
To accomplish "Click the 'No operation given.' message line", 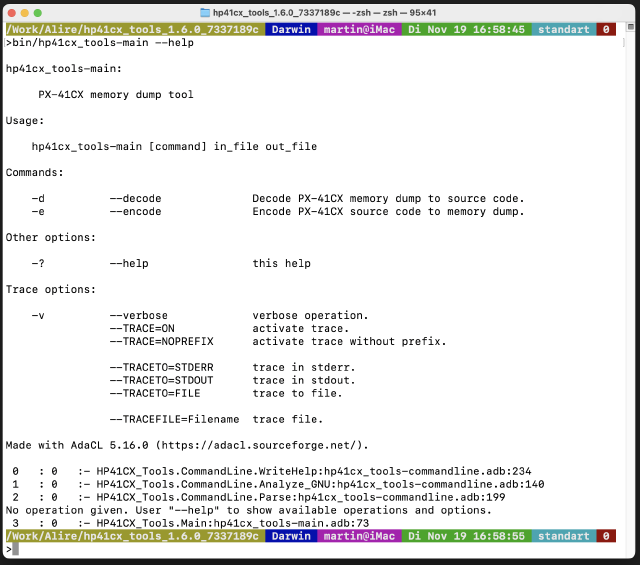I will 249,510.
